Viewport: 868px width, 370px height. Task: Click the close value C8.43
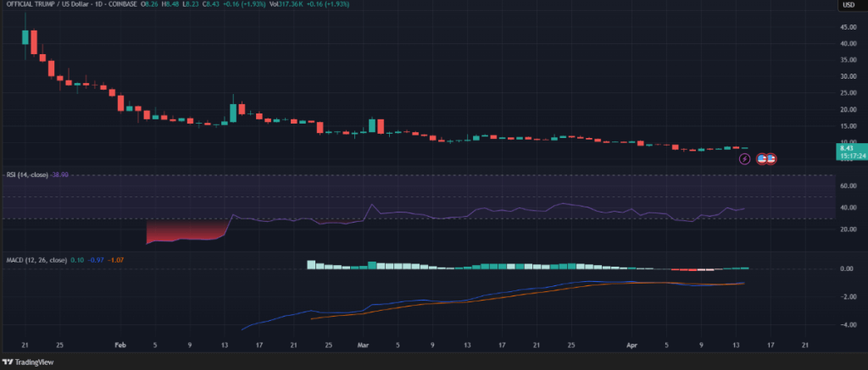(x=211, y=4)
